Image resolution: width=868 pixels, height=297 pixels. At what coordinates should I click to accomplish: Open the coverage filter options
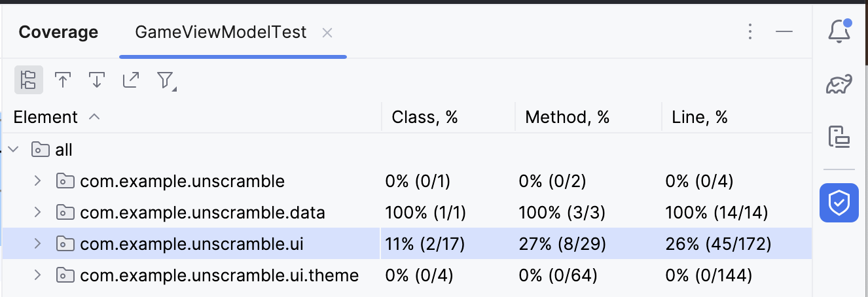(x=166, y=80)
